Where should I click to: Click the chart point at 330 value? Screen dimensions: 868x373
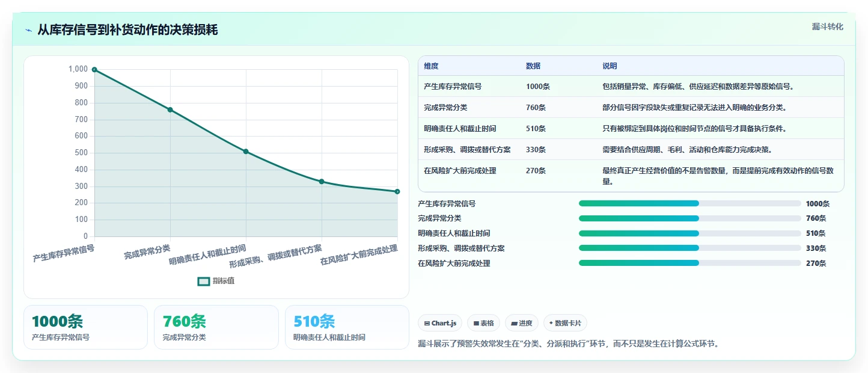click(x=322, y=181)
